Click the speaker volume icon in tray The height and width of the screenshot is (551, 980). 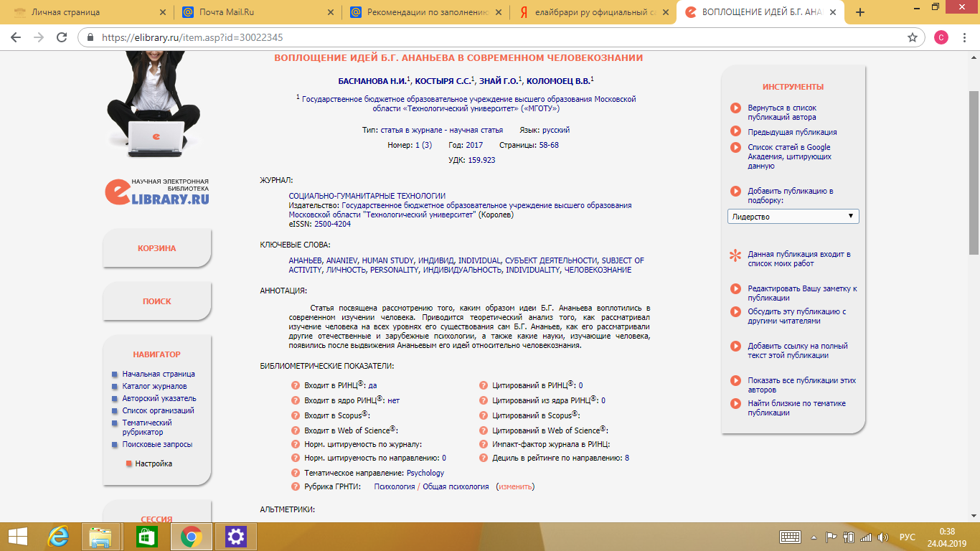[x=883, y=537]
